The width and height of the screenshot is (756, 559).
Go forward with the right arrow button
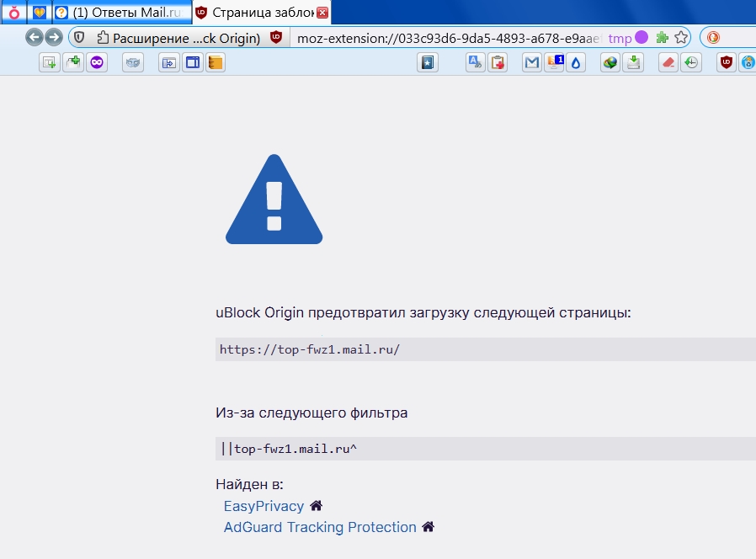coord(54,37)
